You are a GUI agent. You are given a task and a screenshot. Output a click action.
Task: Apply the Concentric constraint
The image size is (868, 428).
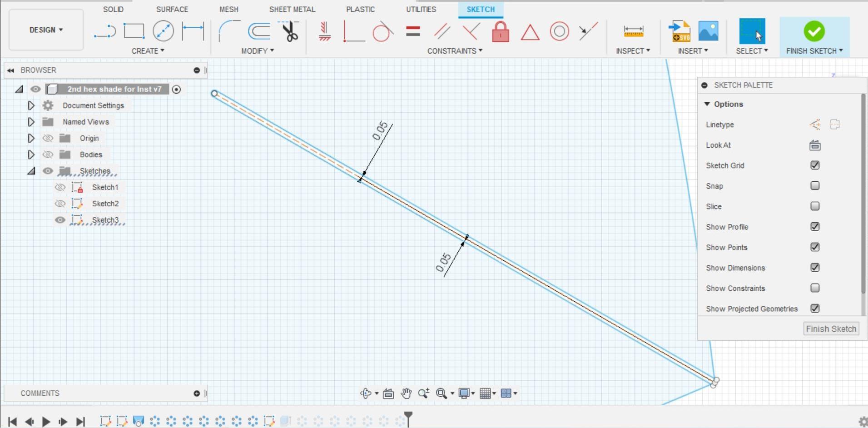point(559,31)
